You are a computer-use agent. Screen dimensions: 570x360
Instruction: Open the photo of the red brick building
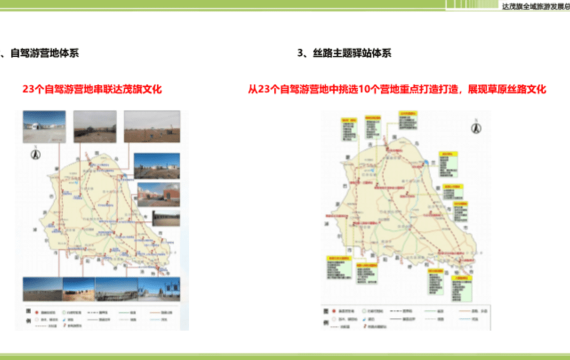(x=158, y=195)
